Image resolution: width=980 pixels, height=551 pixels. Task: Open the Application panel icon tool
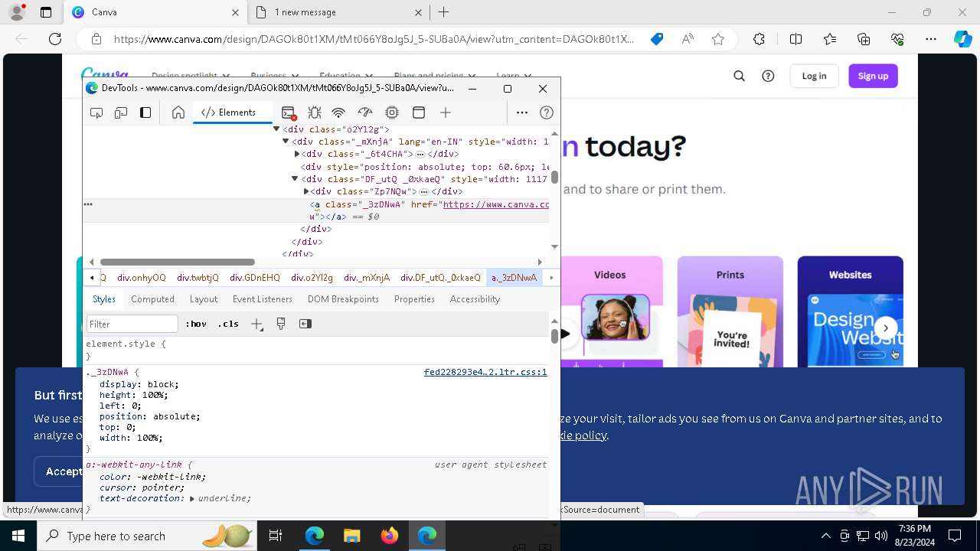[419, 112]
